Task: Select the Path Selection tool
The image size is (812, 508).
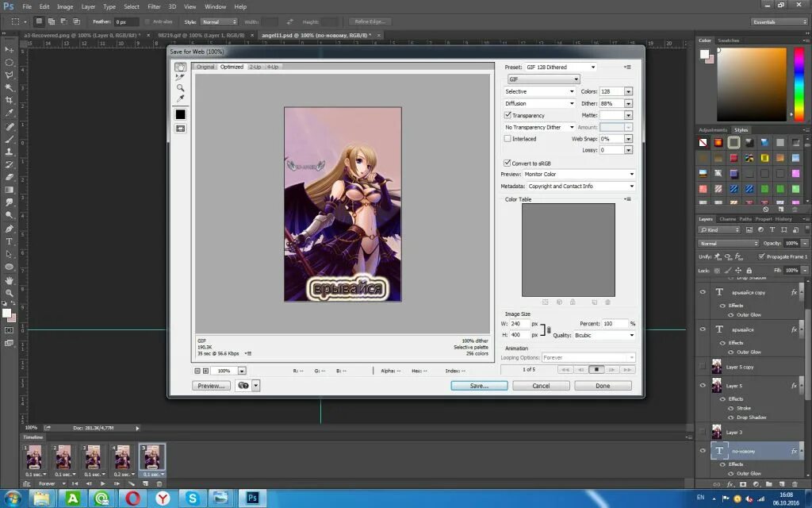Action: coord(9,254)
